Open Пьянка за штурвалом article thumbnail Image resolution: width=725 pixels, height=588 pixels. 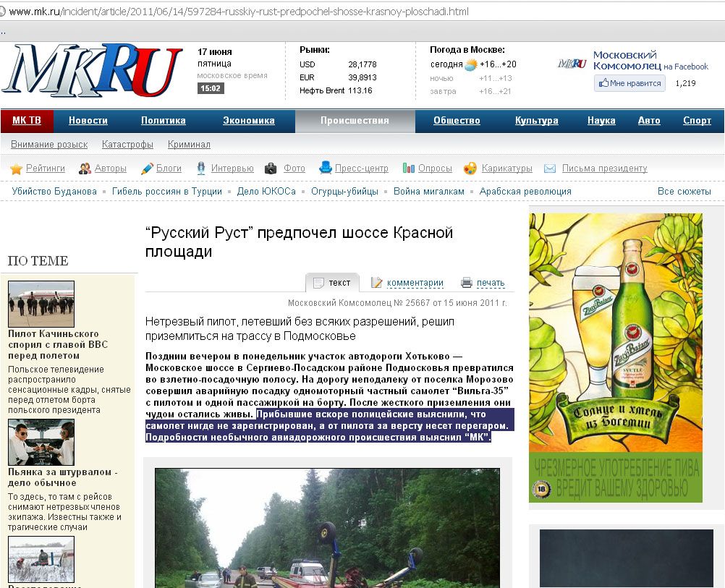(41, 442)
